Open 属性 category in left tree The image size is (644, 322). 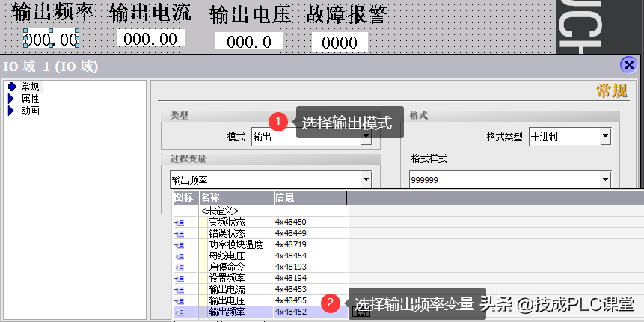tap(31, 99)
